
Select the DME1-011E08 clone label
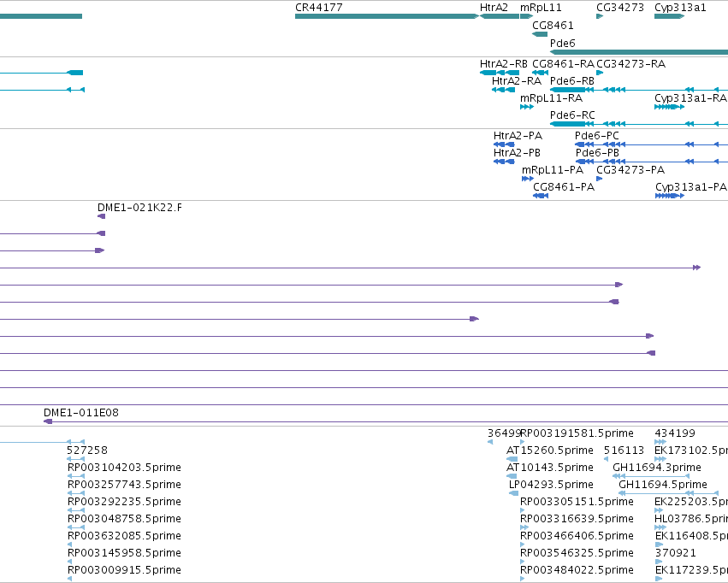(x=81, y=413)
